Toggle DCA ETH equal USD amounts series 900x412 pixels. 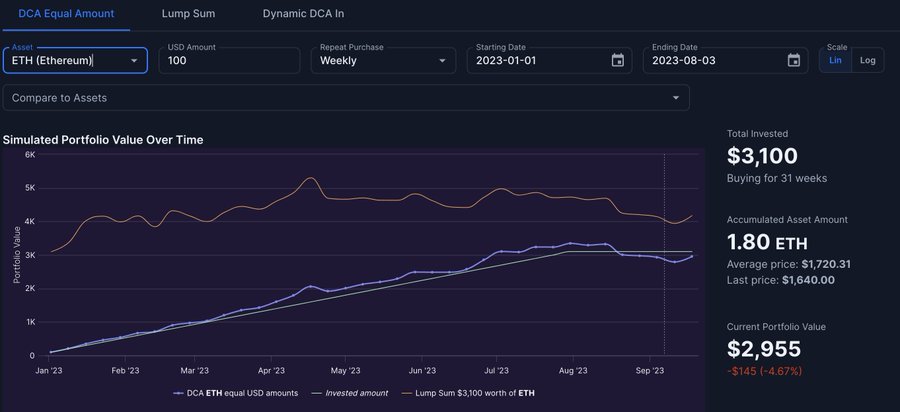[242, 393]
